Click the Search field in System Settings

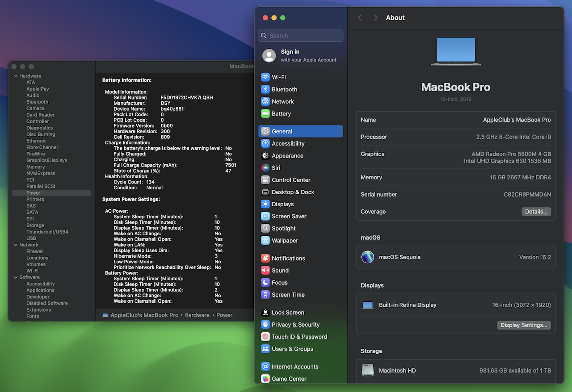[x=301, y=36]
